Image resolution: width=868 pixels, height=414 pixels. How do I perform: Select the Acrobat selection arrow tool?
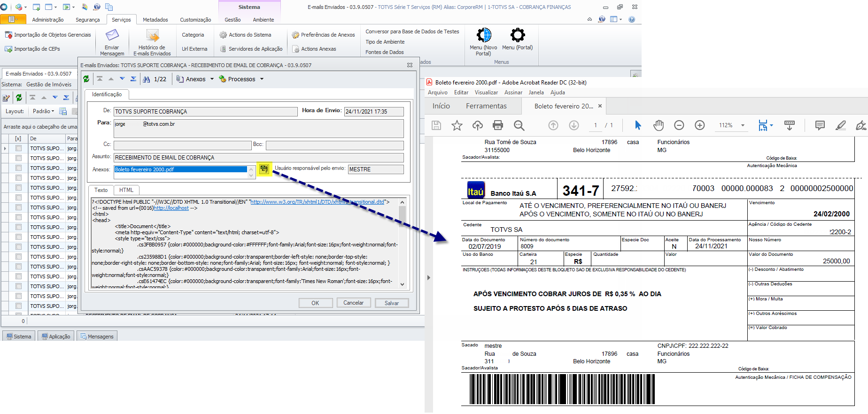tap(638, 125)
